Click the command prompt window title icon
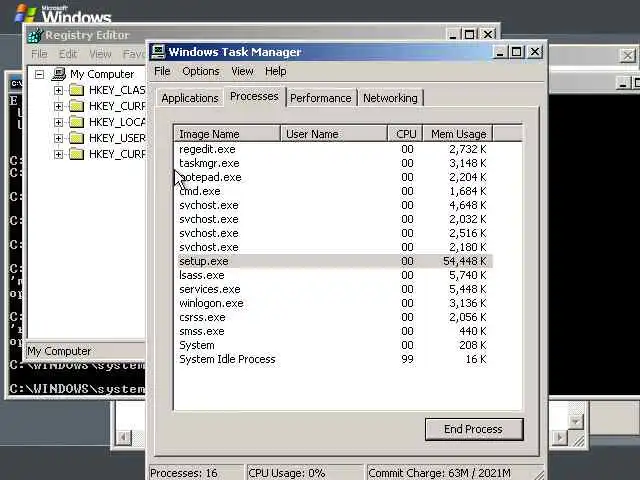This screenshot has height=480, width=640. click(16, 84)
